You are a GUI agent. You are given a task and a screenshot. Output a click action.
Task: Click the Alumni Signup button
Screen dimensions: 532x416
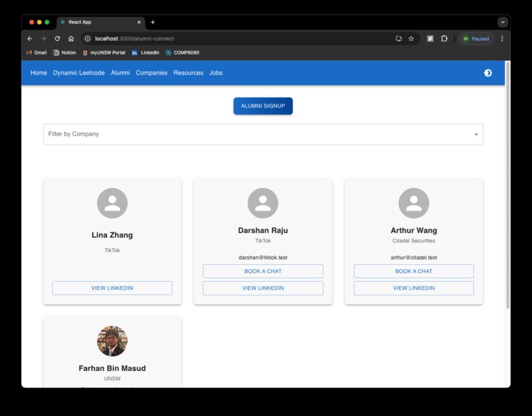point(263,106)
